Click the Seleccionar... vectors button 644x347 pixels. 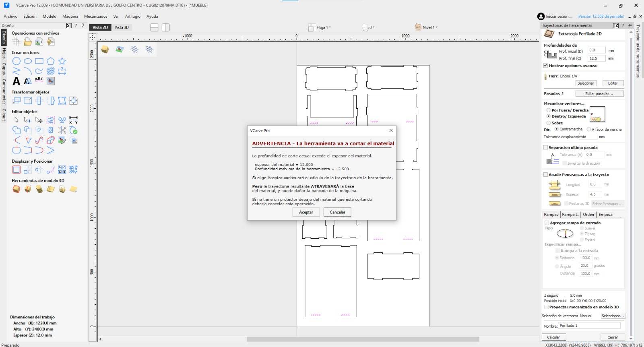[612, 316]
